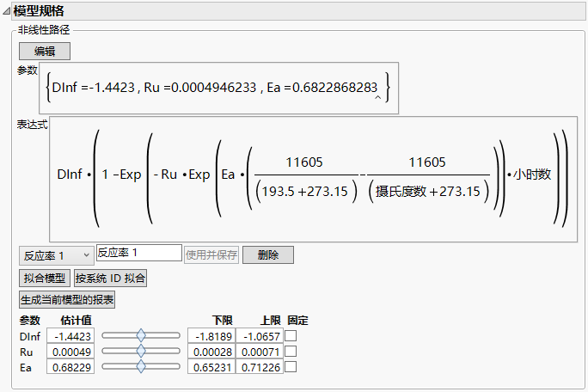
Task: Click the DInf term at start of expression
Action: click(x=70, y=175)
